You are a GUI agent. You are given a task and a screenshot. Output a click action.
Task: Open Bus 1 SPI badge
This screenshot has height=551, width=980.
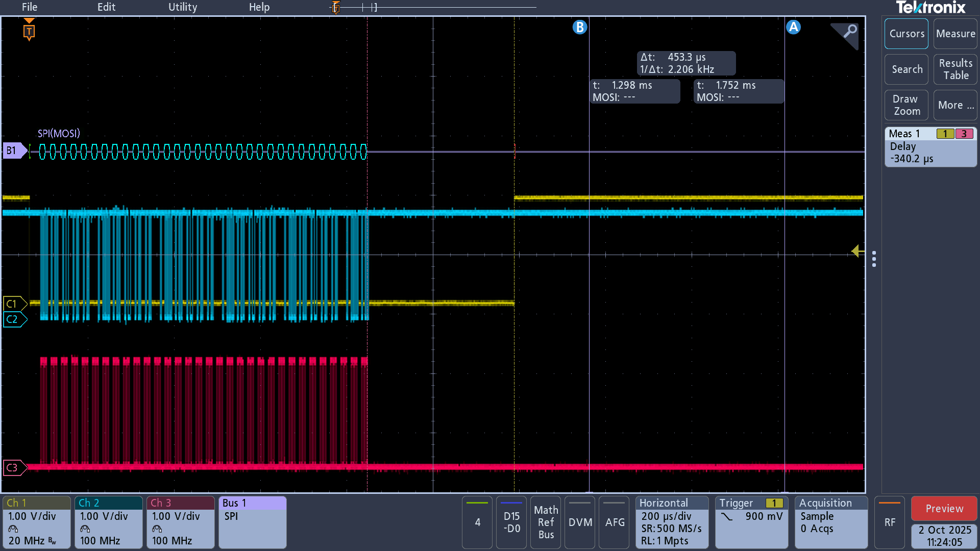point(253,522)
